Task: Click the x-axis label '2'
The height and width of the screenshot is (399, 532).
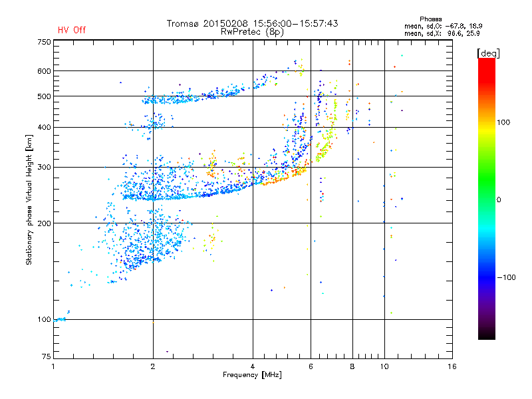Action: click(153, 366)
